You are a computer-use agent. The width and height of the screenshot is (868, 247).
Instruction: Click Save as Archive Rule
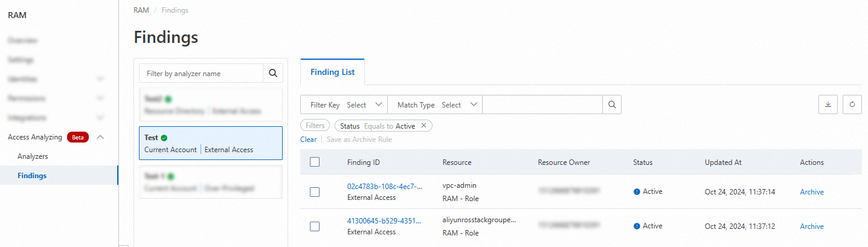(x=359, y=140)
